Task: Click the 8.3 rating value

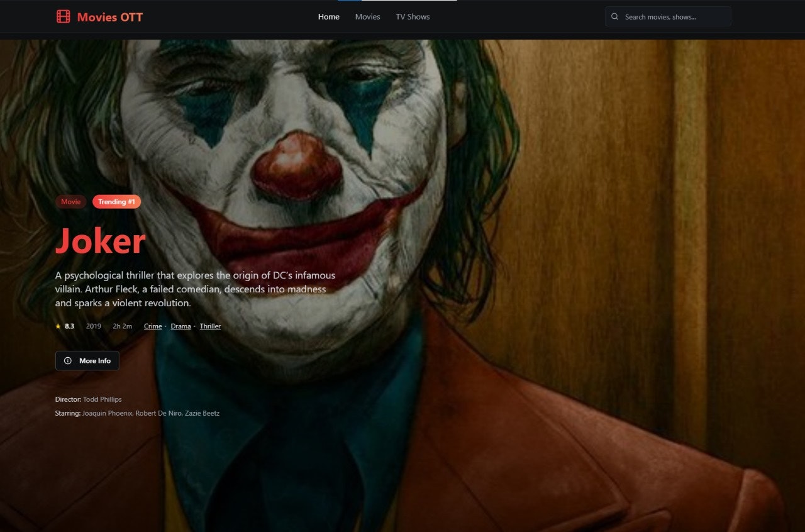Action: (x=69, y=326)
